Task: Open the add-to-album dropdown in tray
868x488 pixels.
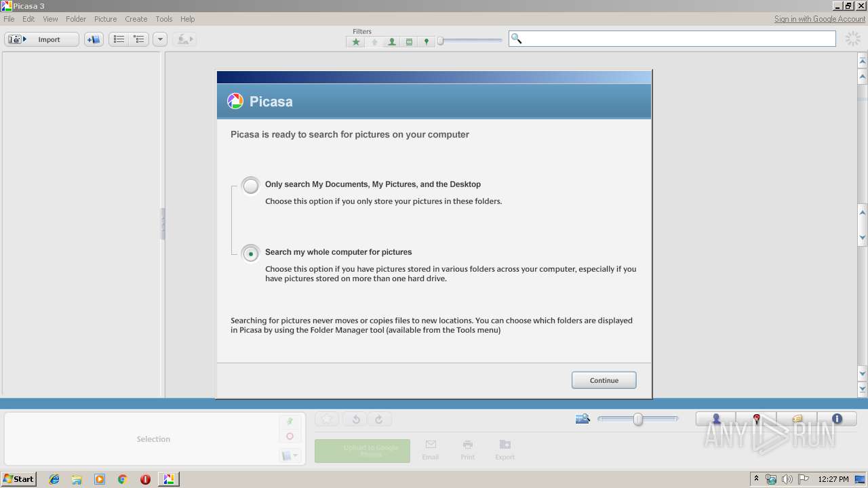Action: click(x=290, y=455)
